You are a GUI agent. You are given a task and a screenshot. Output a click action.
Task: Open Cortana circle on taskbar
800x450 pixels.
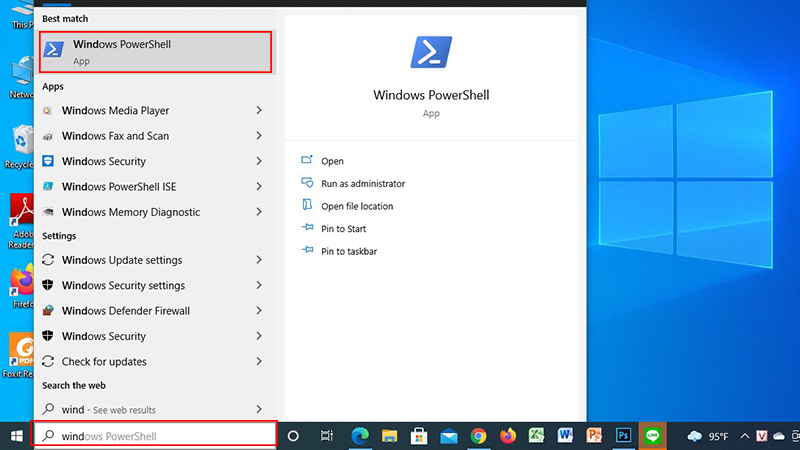tap(293, 436)
